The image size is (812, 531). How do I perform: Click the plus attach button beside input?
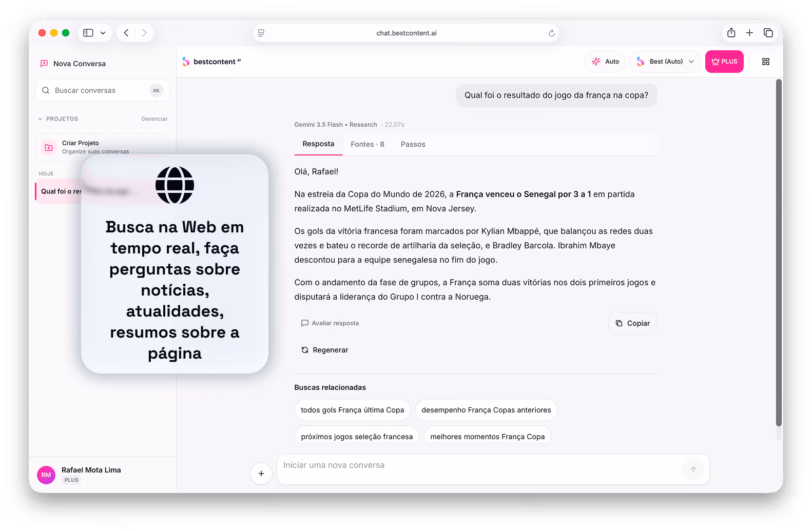(261, 474)
